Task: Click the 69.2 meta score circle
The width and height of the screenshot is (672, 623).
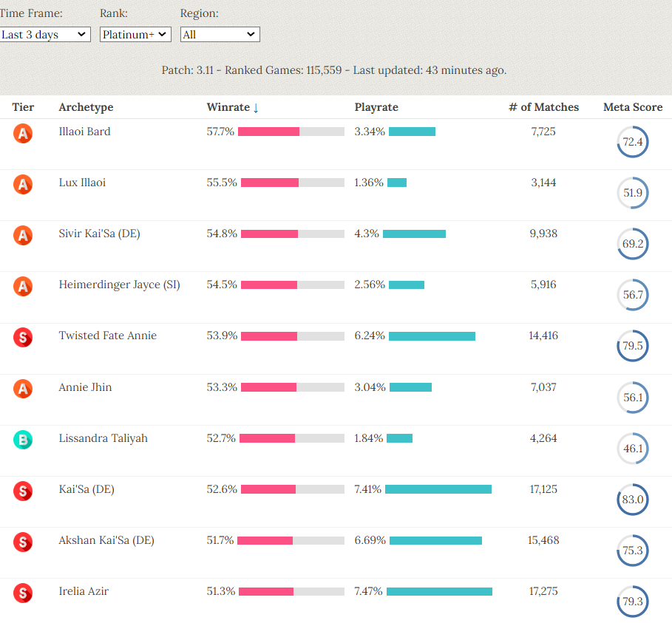Action: [633, 244]
